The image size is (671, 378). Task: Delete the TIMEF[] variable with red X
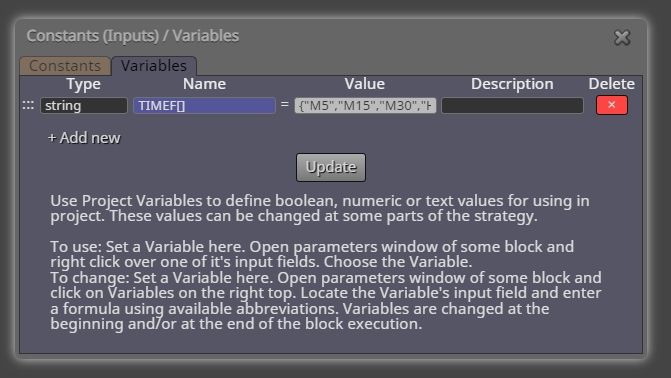612,105
